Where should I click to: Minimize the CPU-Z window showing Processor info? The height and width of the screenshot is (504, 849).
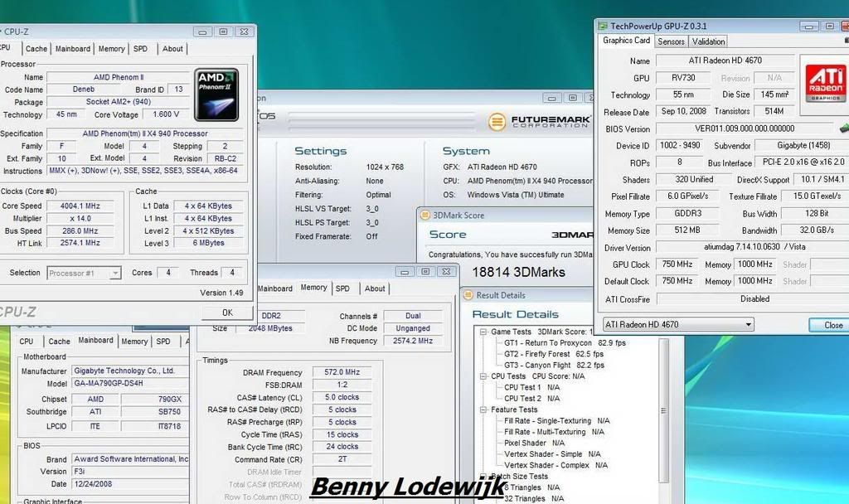[202, 32]
